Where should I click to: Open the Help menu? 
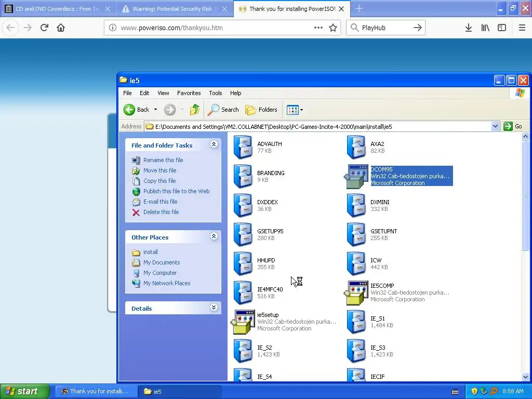(x=235, y=93)
